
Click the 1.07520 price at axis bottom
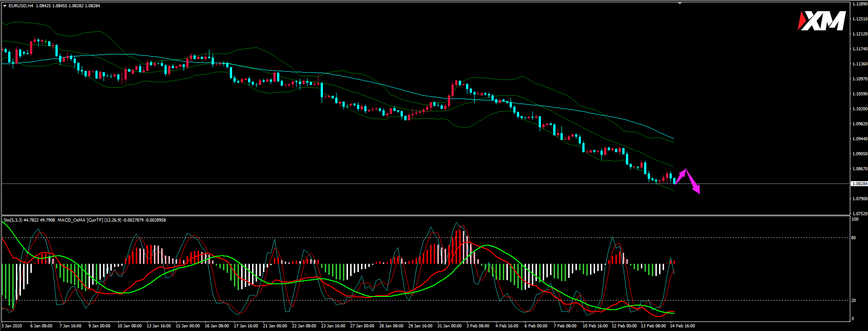tap(859, 213)
